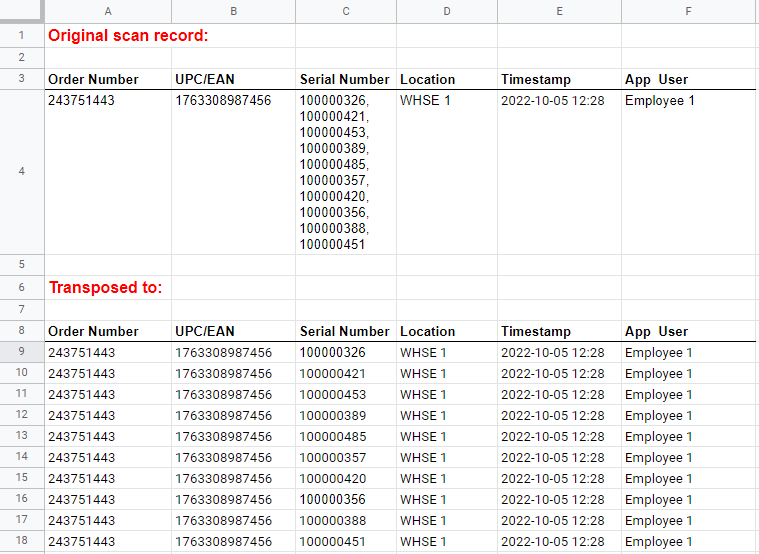Image resolution: width=759 pixels, height=554 pixels.
Task: Click 'Location' header in row 8
Action: tap(427, 331)
